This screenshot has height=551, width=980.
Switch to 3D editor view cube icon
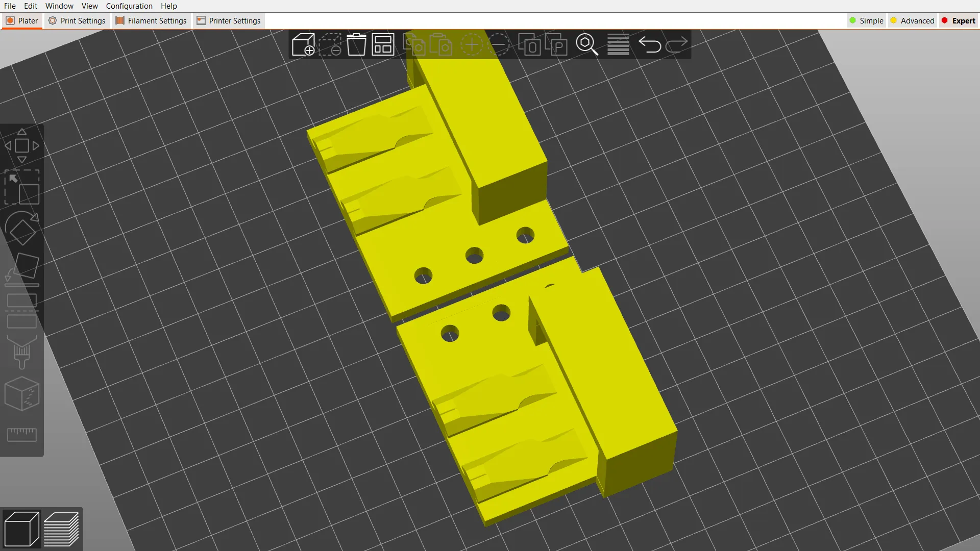21,529
